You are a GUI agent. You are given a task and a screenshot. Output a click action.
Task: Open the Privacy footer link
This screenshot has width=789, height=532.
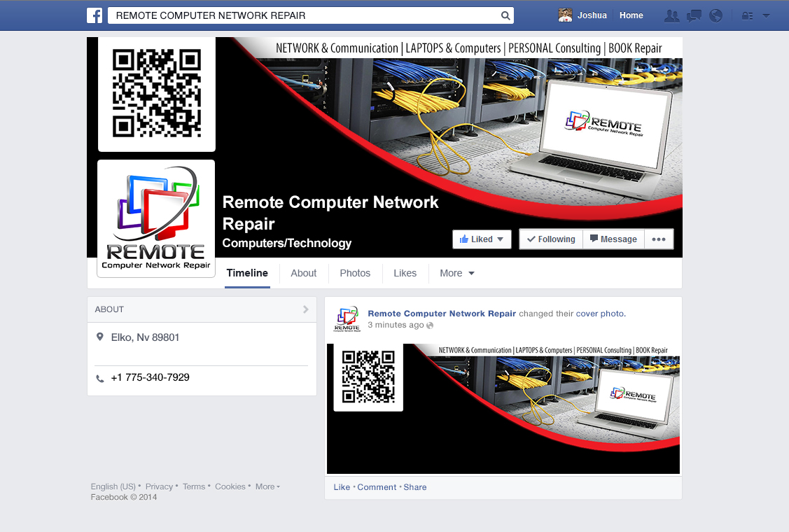(159, 486)
